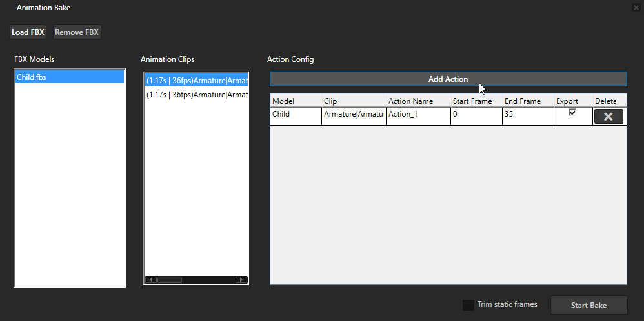Select Child.fbx in FBX Models list
644x321 pixels.
coord(70,77)
